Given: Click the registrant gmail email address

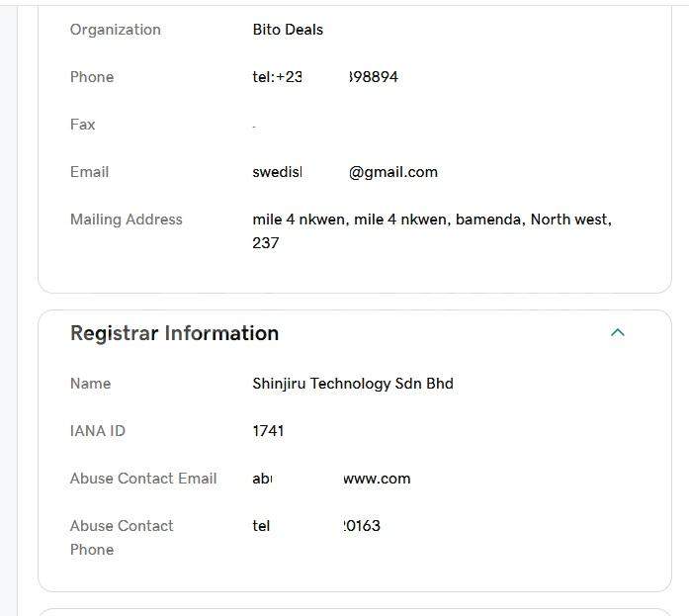Looking at the screenshot, I should [345, 172].
